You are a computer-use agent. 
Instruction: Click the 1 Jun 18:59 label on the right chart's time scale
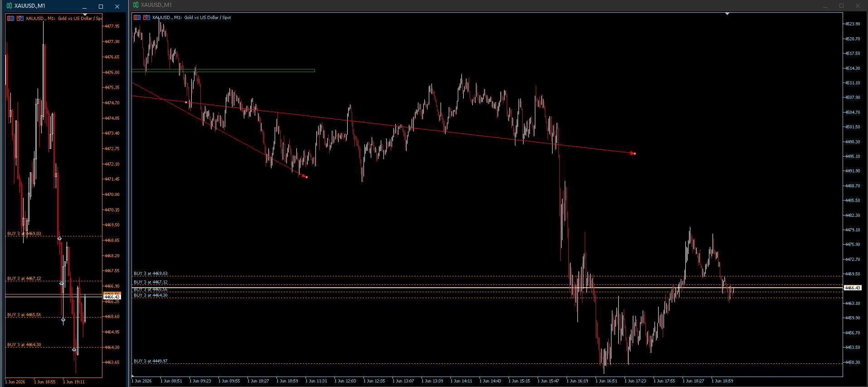point(723,381)
